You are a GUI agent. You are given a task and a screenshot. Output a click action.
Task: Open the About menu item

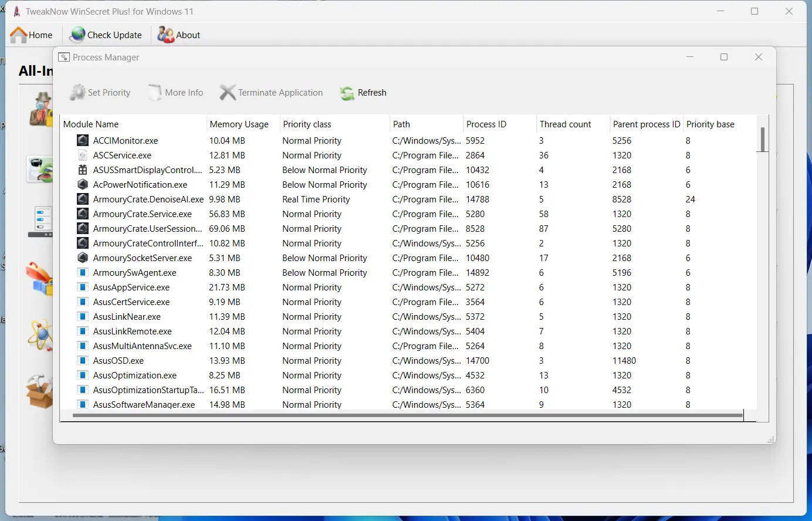(179, 35)
